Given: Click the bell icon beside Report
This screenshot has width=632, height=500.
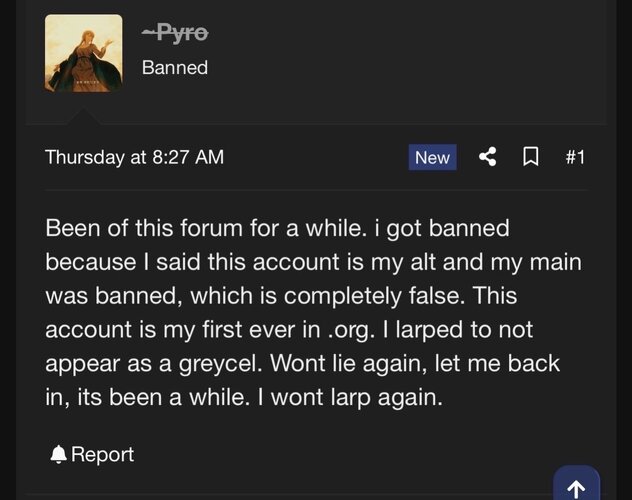Looking at the screenshot, I should click(x=58, y=455).
